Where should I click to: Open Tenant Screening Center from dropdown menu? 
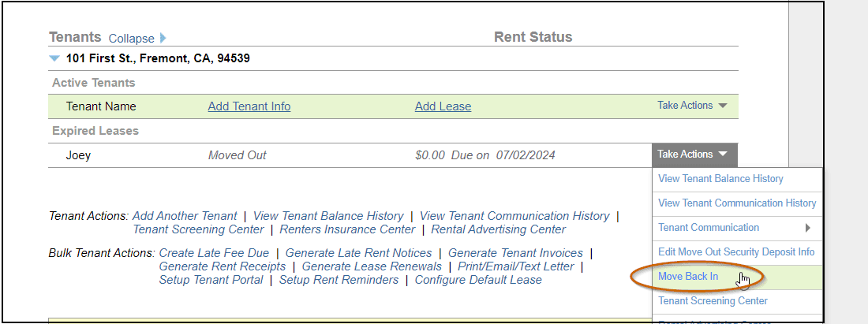[713, 301]
